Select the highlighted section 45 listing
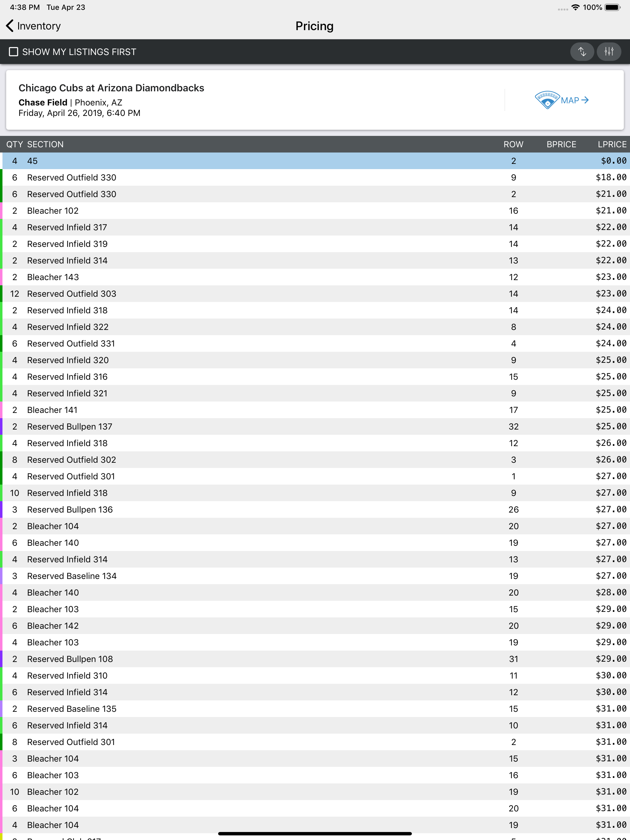Image resolution: width=630 pixels, height=840 pixels. click(x=315, y=160)
